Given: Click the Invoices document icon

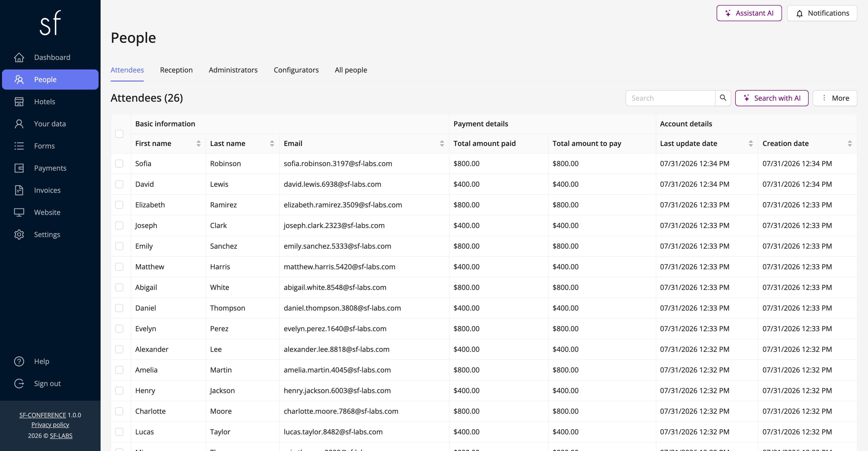Looking at the screenshot, I should (x=19, y=190).
